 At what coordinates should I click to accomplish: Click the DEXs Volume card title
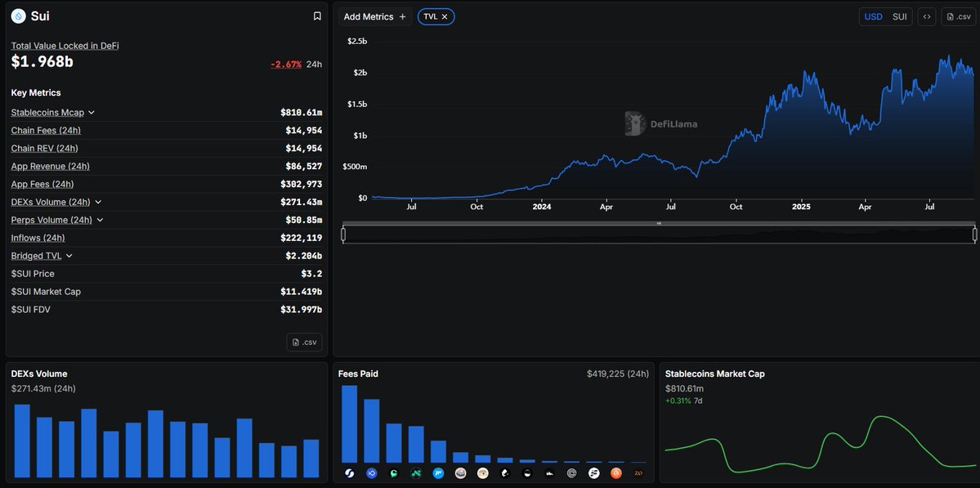(x=39, y=374)
